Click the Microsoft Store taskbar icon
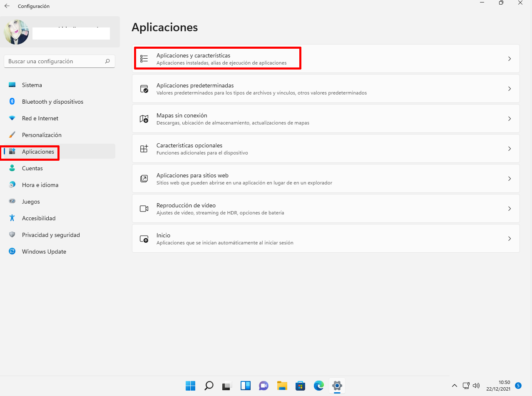The height and width of the screenshot is (396, 532). (x=300, y=386)
